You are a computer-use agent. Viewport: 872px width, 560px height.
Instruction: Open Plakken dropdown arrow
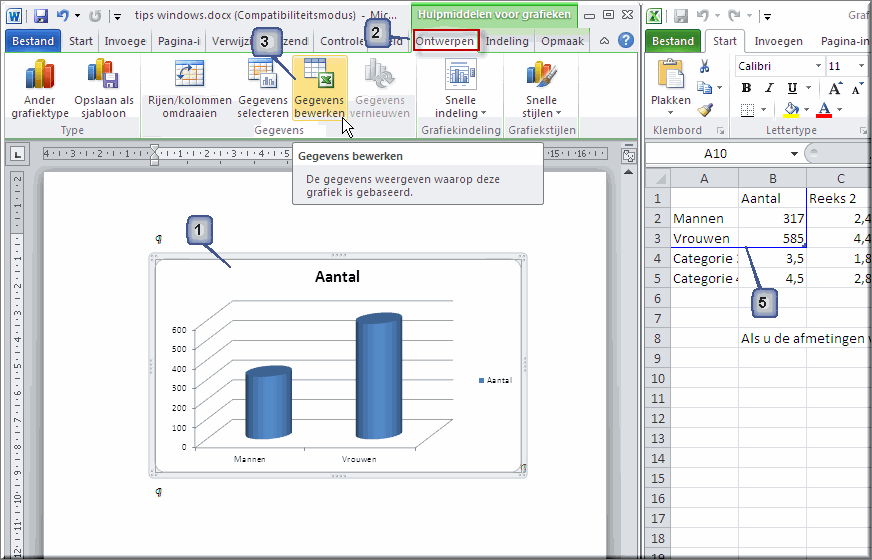coord(671,113)
